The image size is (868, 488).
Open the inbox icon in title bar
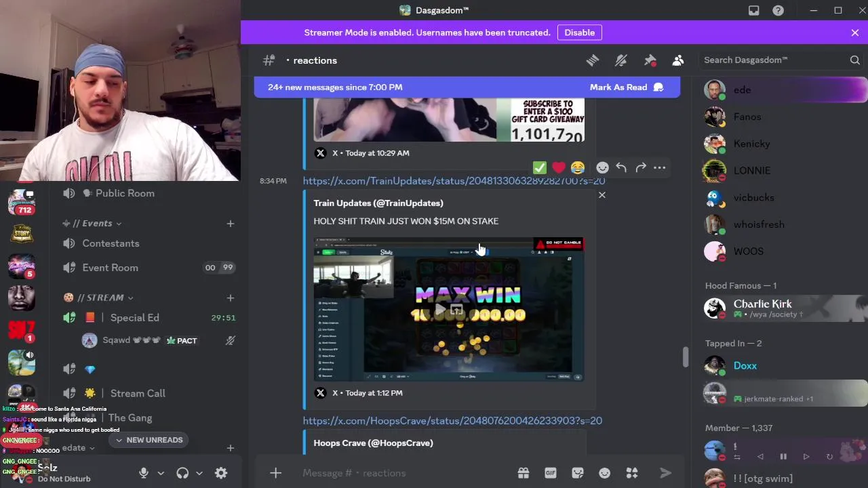(754, 10)
